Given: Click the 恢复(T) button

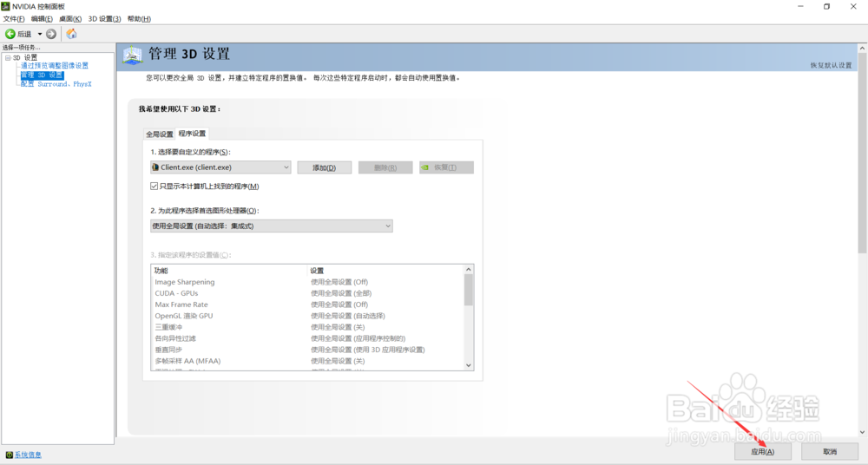Looking at the screenshot, I should pos(446,167).
